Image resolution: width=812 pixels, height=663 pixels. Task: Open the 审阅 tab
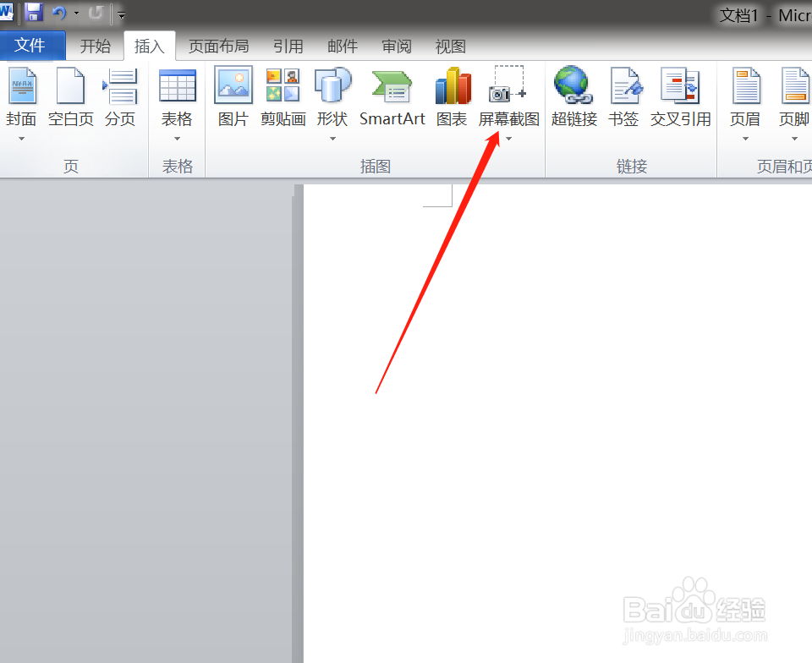coord(396,47)
